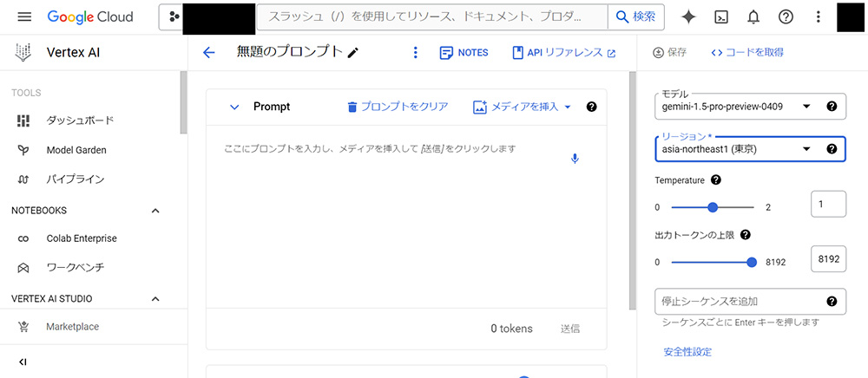This screenshot has width=868, height=378.
Task: Click the 保存 save button
Action: tap(670, 53)
